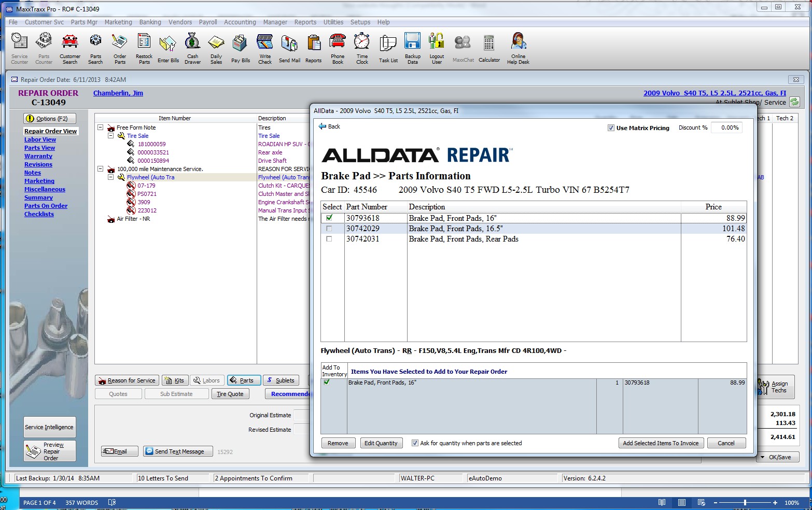Open Parts Search tool

tap(95, 48)
